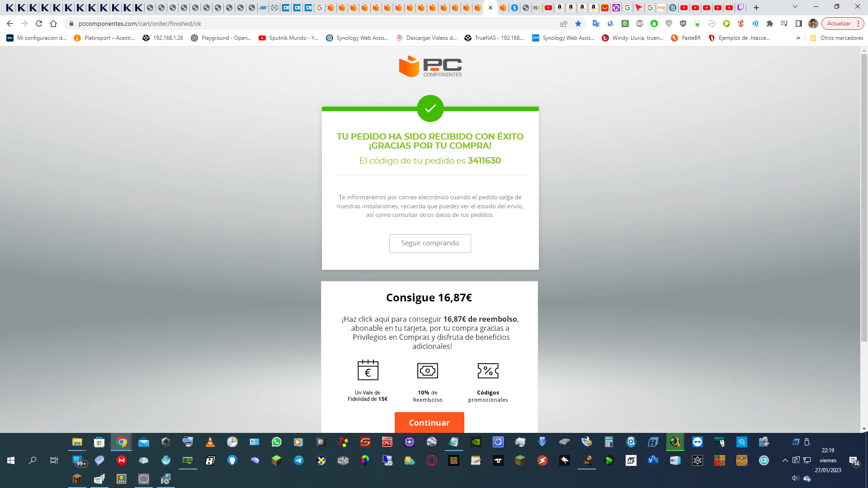Open the Extensions puzzle piece menu
The image size is (868, 488).
coord(769,23)
